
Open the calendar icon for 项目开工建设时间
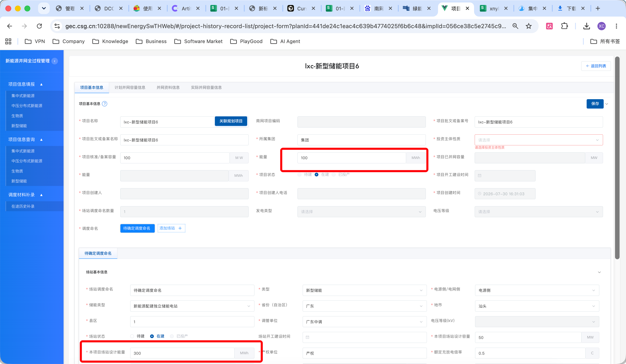479,176
